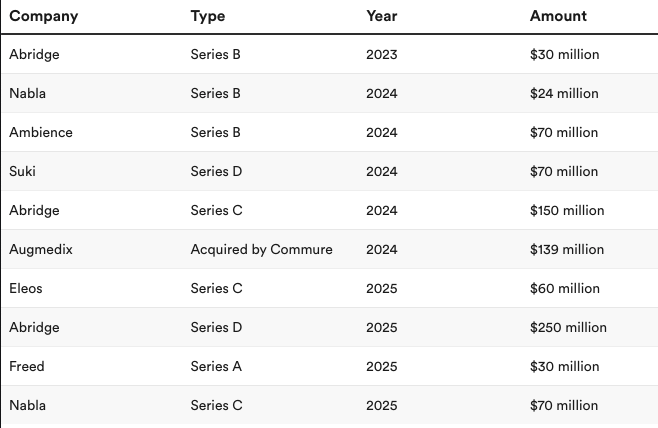This screenshot has height=428, width=658.
Task: Click Acquired by Commure text
Action: [x=261, y=250]
